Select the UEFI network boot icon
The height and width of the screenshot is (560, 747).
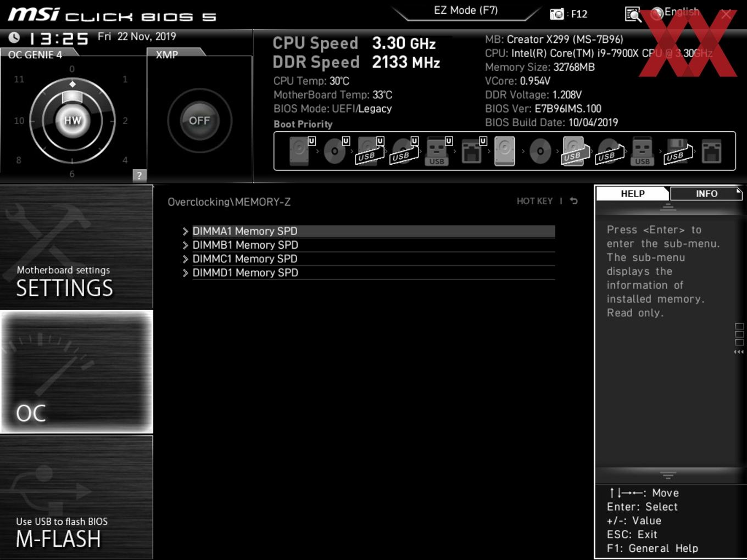point(473,151)
